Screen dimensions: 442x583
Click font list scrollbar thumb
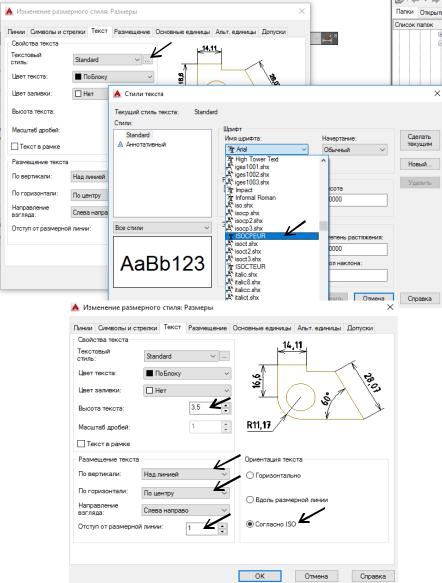pyautogui.click(x=323, y=226)
